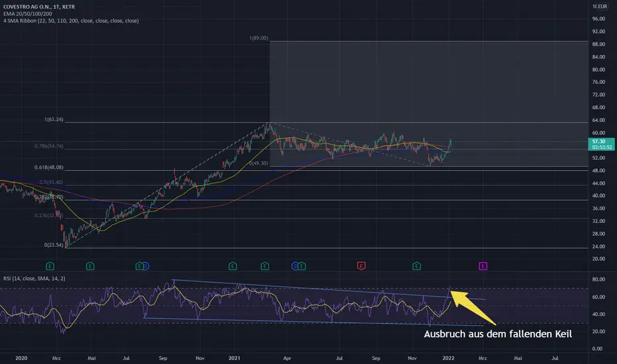Select the 1(89.00) extension level label
Image resolution: width=617 pixels, height=364 pixels.
pos(258,38)
